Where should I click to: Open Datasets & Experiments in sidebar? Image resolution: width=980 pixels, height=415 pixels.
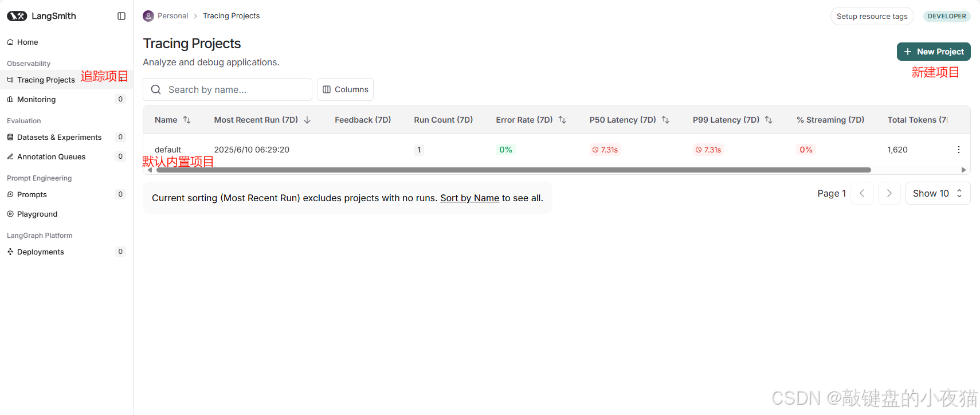click(x=66, y=137)
